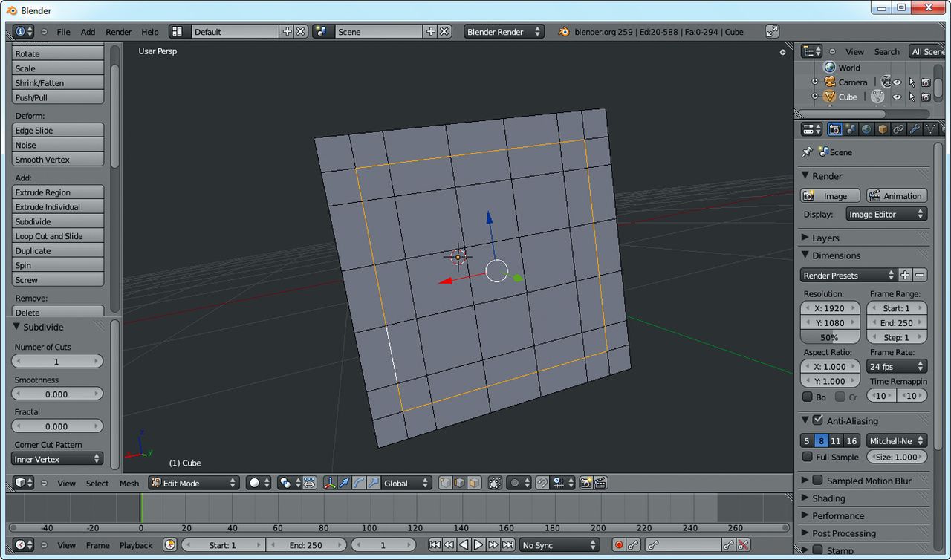This screenshot has width=951, height=560.
Task: Delete the Default screen layout (X icon)
Action: pyautogui.click(x=301, y=31)
